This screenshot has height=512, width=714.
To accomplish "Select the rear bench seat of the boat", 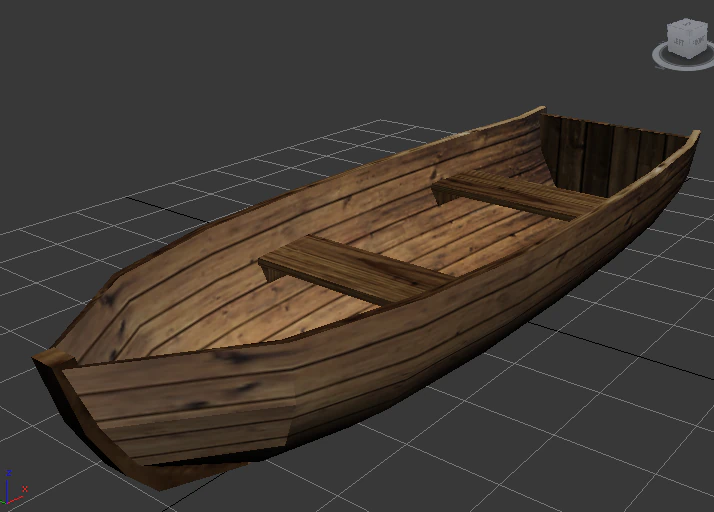I will click(x=517, y=195).
